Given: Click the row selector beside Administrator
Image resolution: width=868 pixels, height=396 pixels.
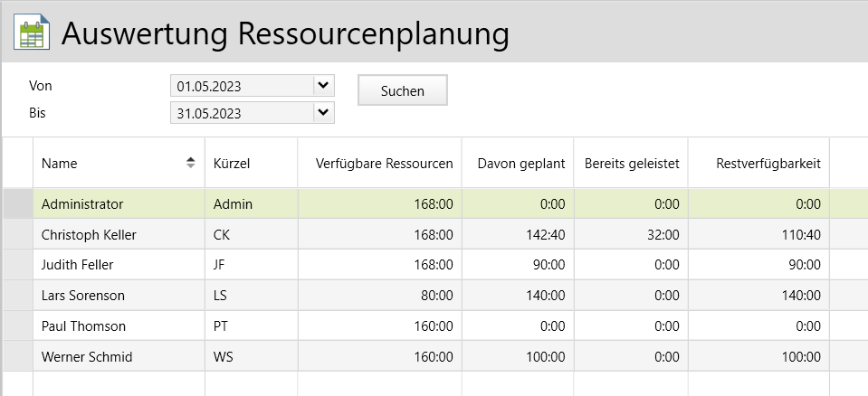Looking at the screenshot, I should [17, 204].
